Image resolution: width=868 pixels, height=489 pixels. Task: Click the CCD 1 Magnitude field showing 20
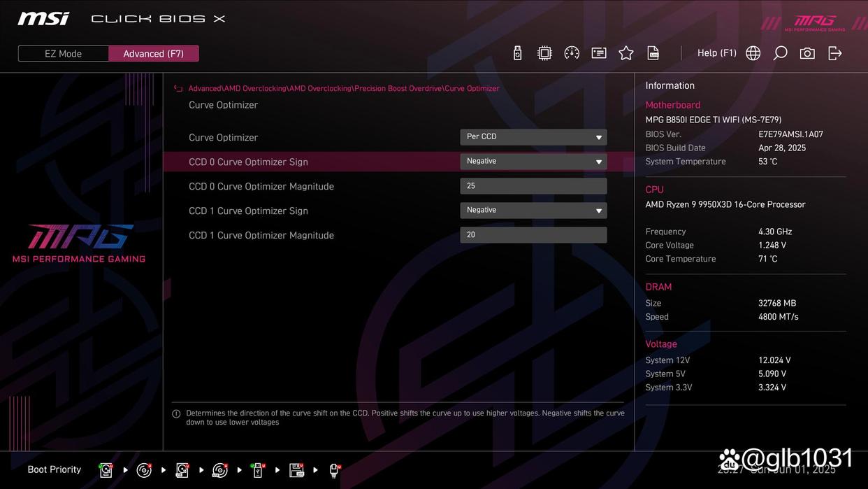(x=533, y=235)
